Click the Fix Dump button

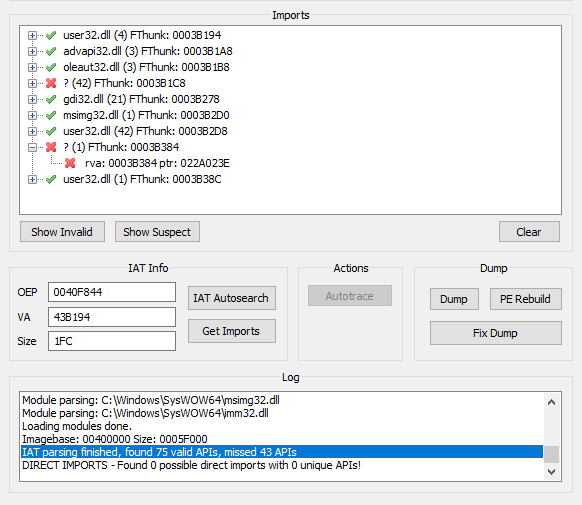496,333
